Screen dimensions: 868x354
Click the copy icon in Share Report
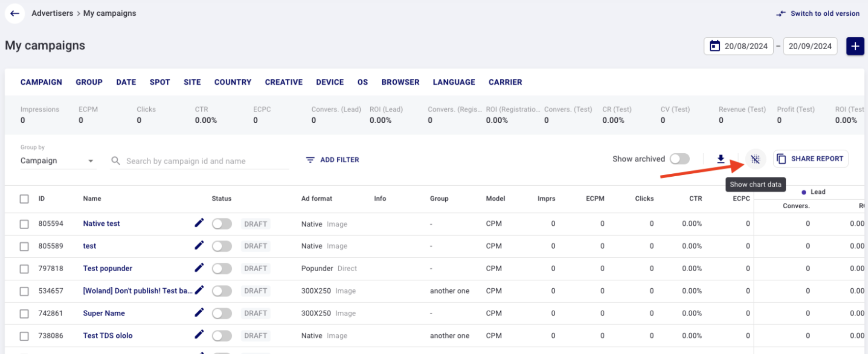click(781, 159)
